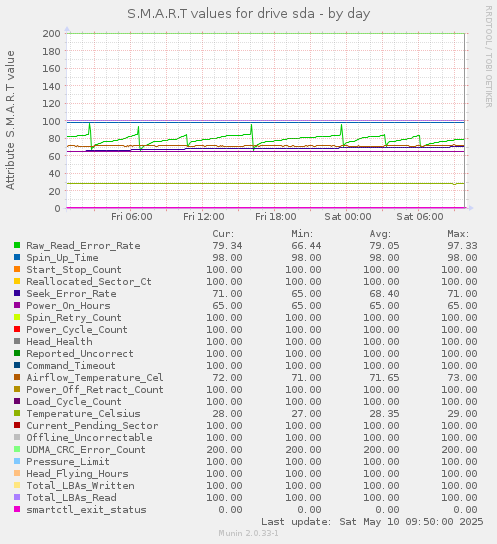Click the Cur column header
497x544 pixels.
point(223,234)
